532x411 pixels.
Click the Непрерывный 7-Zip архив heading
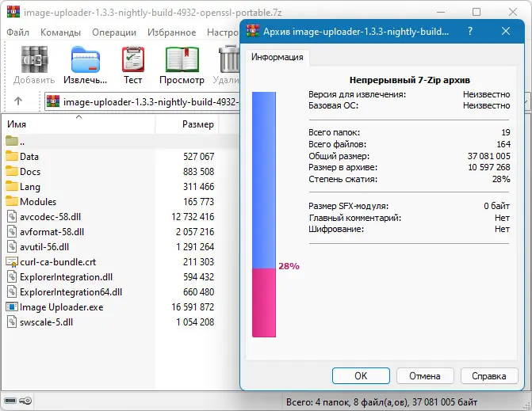410,80
